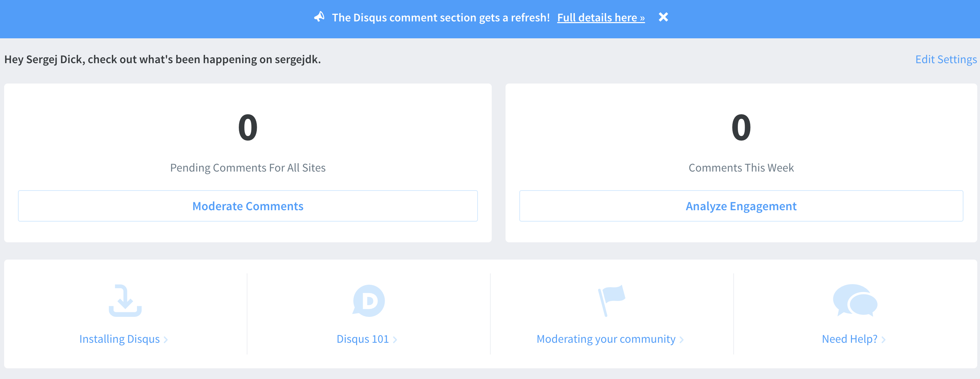This screenshot has width=980, height=379.
Task: Click the Disqus D logo icon
Action: click(368, 301)
